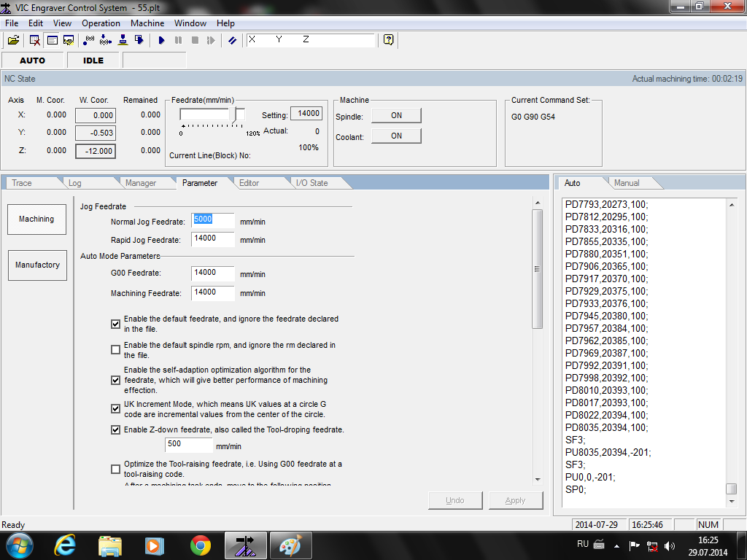The image size is (747, 560).
Task: Click the Undo button
Action: coord(455,500)
